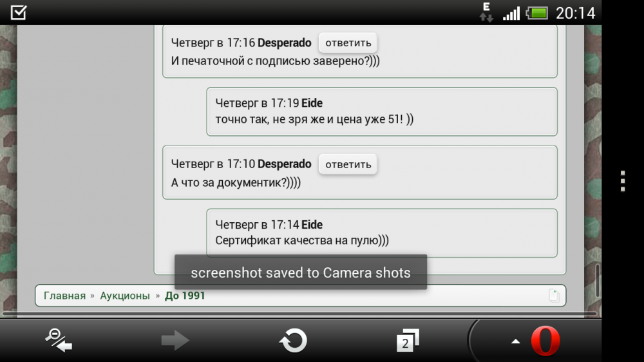Tap the signal strength indicator
The width and height of the screenshot is (644, 362).
[x=511, y=14]
